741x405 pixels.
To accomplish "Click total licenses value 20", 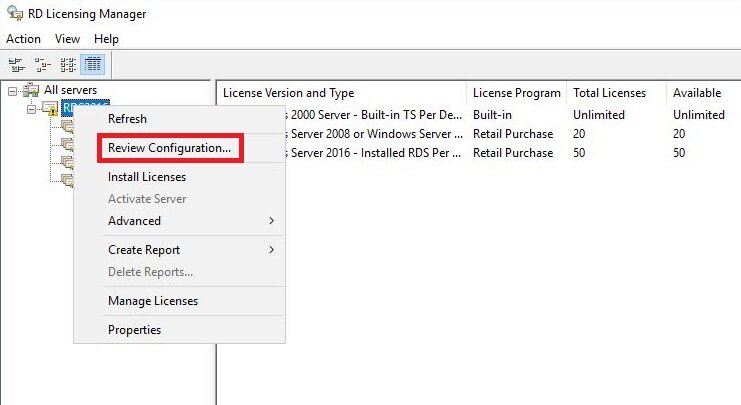I will click(579, 134).
